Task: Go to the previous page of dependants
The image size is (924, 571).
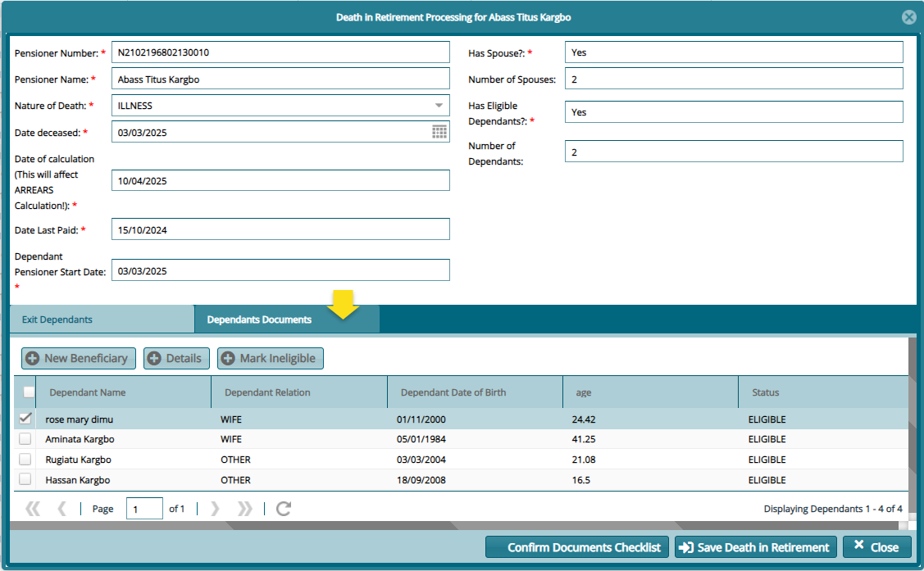Action: [x=61, y=509]
